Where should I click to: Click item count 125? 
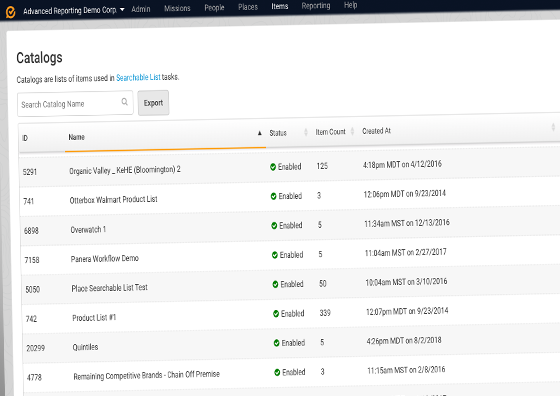[322, 166]
